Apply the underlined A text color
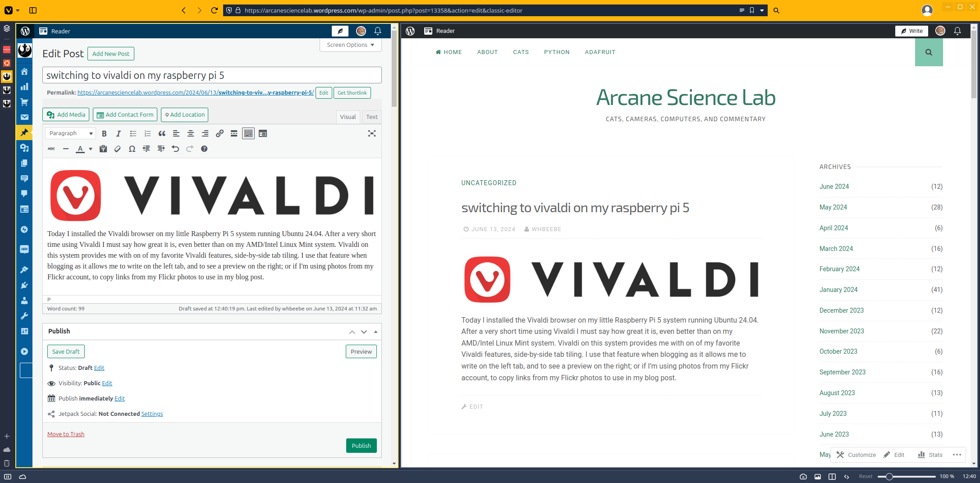 pyautogui.click(x=80, y=149)
